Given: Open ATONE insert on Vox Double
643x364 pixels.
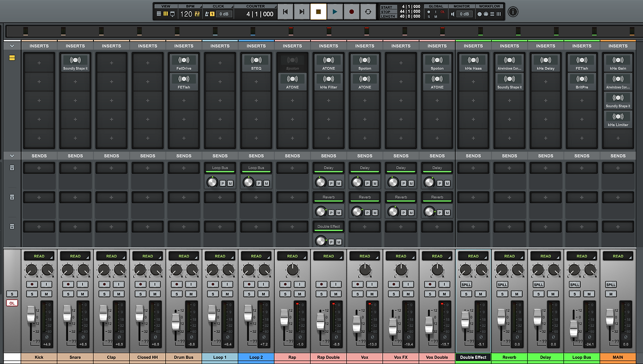Looking at the screenshot, I should tap(437, 81).
